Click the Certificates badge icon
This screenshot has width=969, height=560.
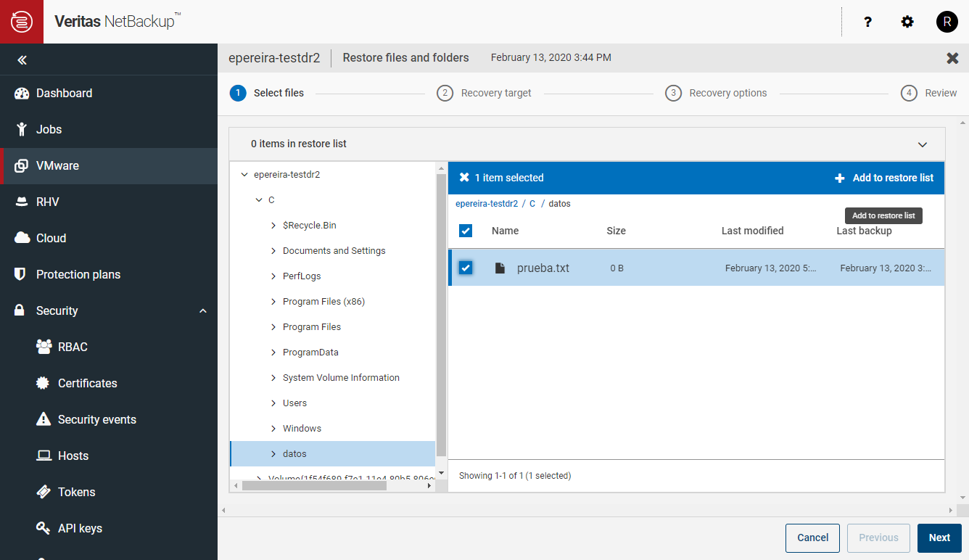pyautogui.click(x=44, y=383)
